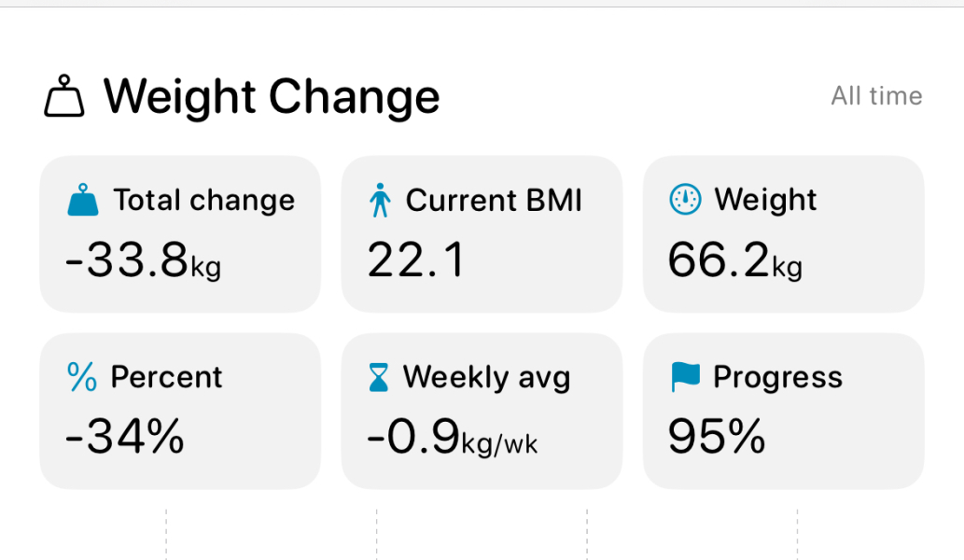Click the person icon beside Current BMI
Image resolution: width=964 pixels, height=560 pixels.
379,201
